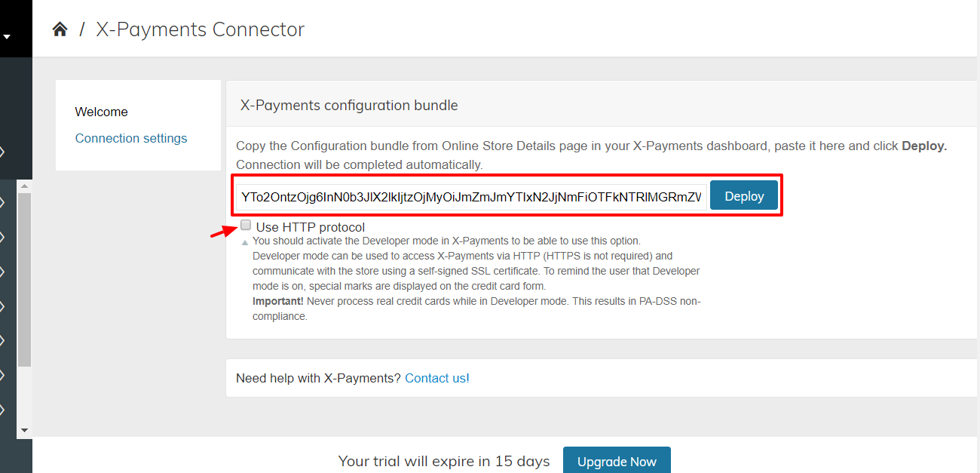Viewport: 980px width, 473px height.
Task: Open the Welcome tab
Action: coord(102,112)
